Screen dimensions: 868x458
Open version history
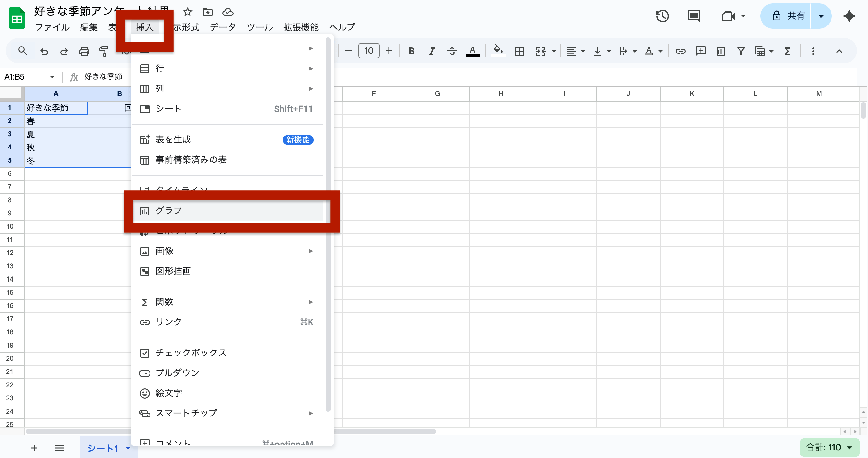click(x=662, y=16)
